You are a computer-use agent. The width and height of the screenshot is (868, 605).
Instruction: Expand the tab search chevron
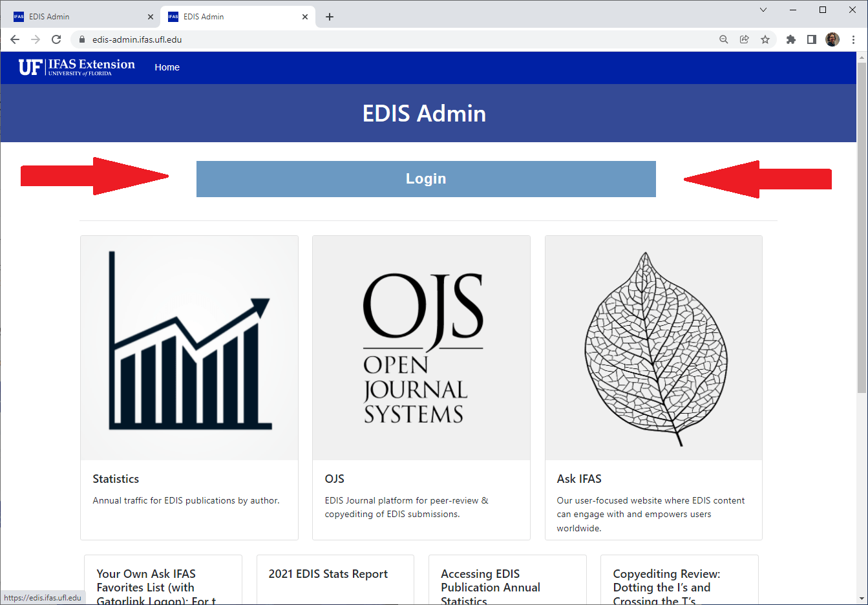pyautogui.click(x=763, y=10)
